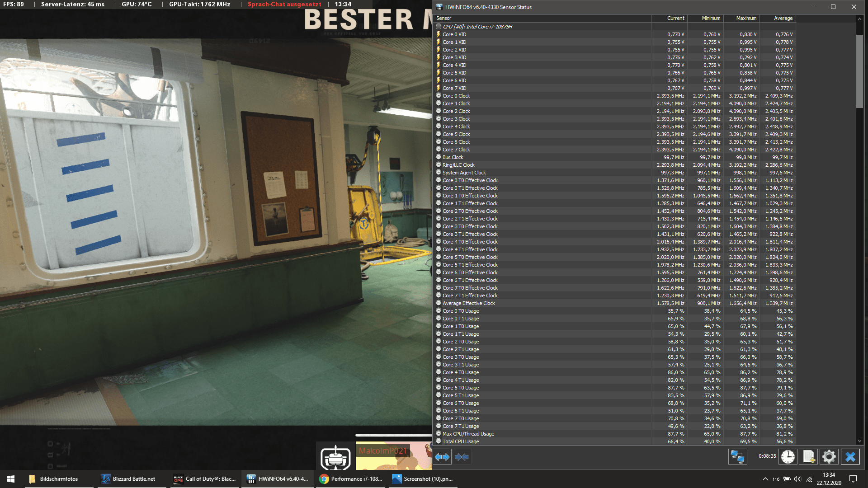Open the volume tray icon
Image resolution: width=868 pixels, height=488 pixels.
click(x=797, y=479)
